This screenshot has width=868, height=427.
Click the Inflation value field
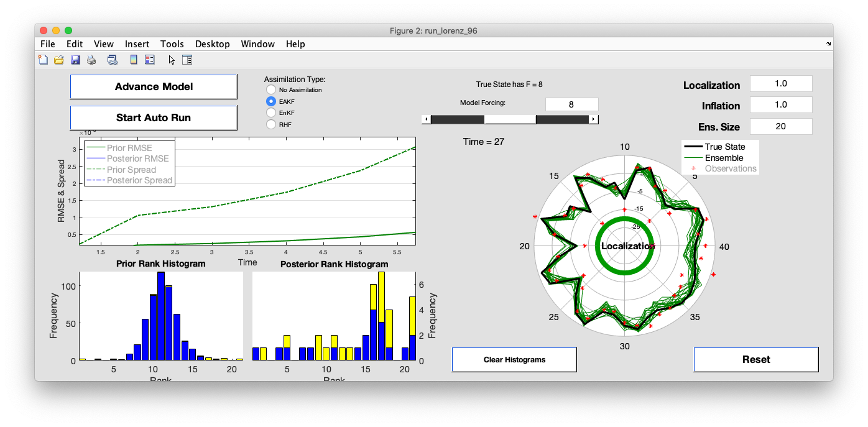[x=781, y=105]
